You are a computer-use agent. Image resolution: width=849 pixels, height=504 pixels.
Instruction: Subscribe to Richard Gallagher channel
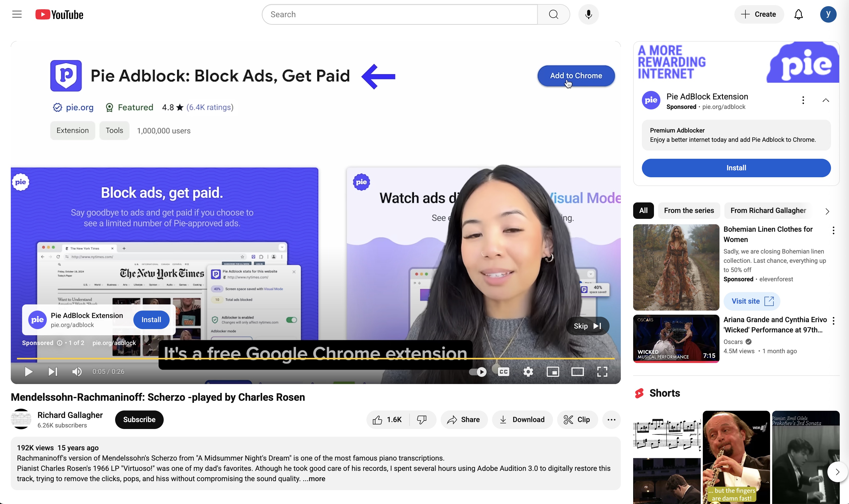point(139,420)
